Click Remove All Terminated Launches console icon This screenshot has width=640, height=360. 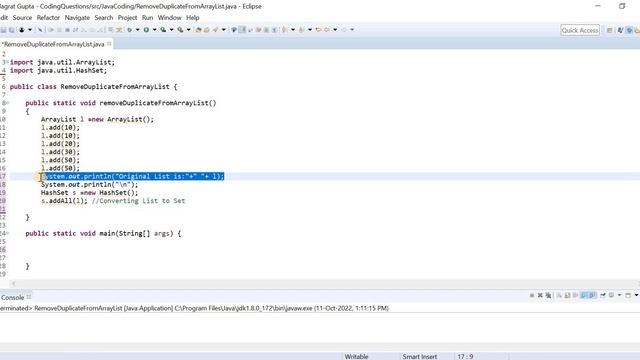coord(548,295)
